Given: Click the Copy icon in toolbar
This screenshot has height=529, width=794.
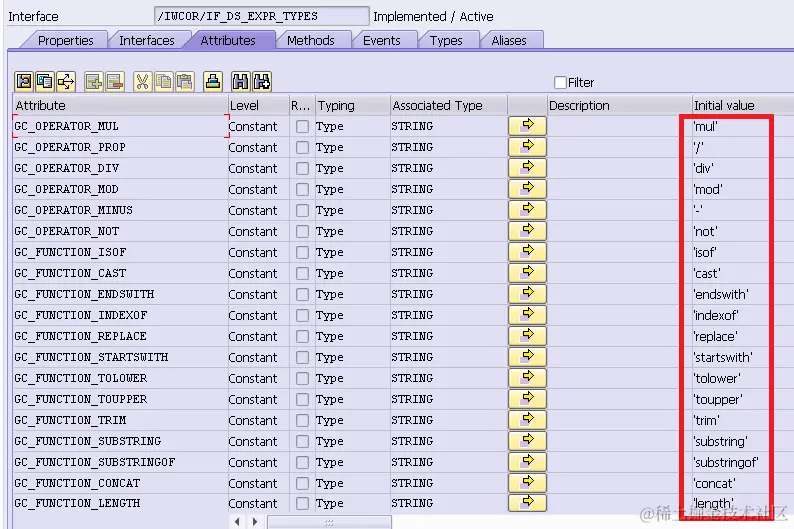Looking at the screenshot, I should point(164,82).
